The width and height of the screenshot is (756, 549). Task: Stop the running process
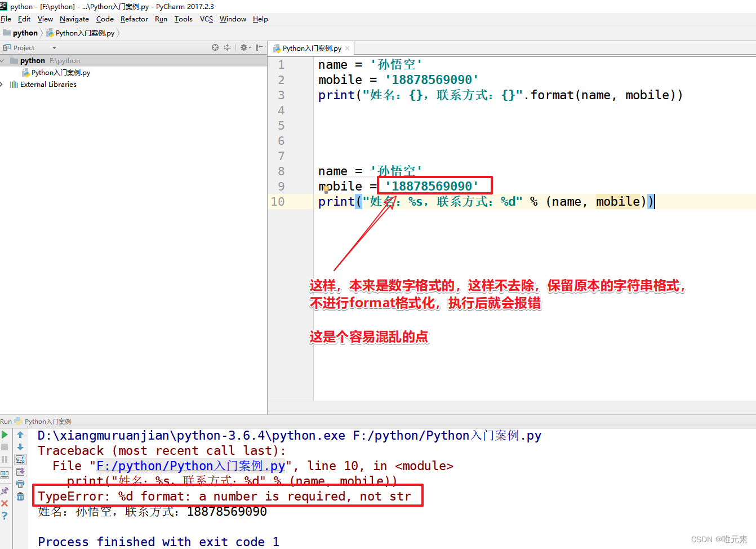click(x=5, y=447)
